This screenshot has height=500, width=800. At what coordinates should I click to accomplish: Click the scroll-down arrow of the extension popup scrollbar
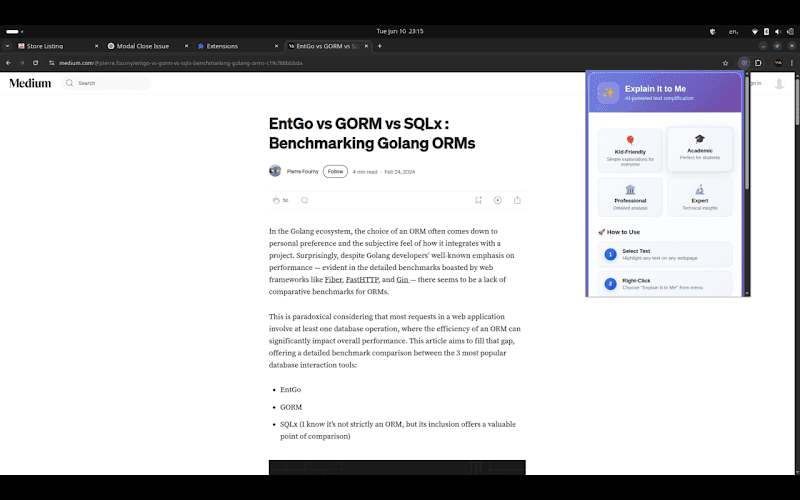click(x=747, y=294)
